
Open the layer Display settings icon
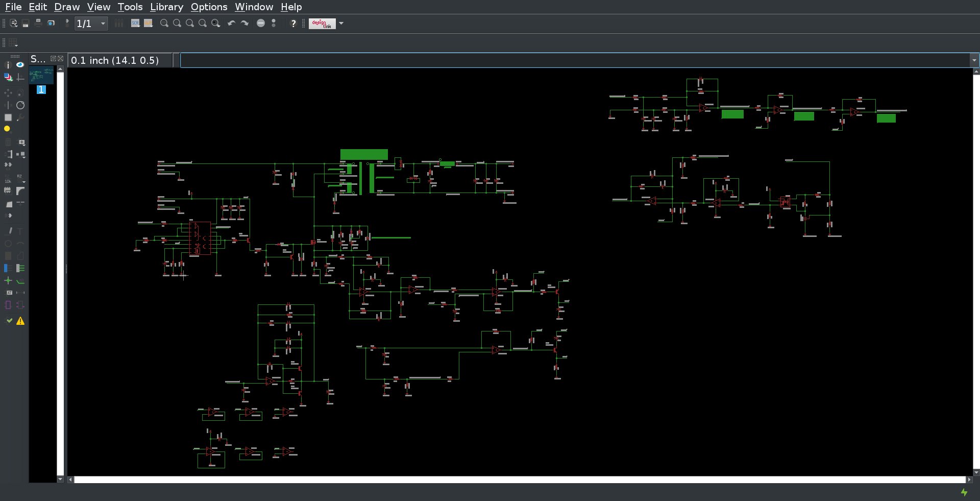click(x=8, y=77)
